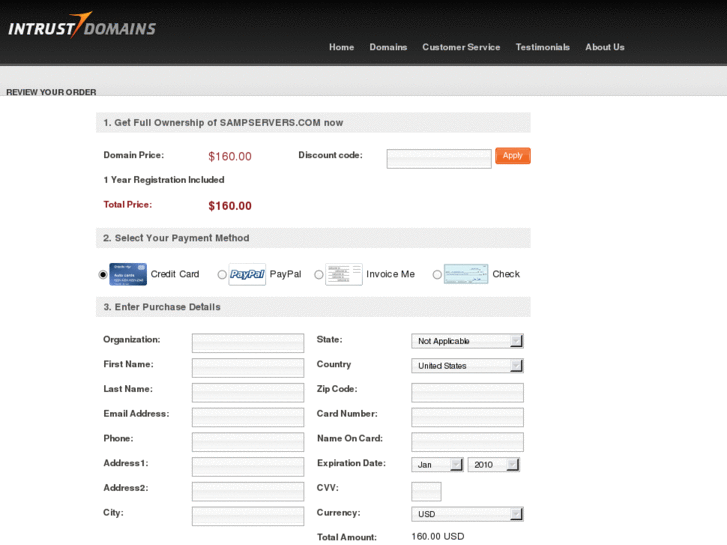This screenshot has height=545, width=727.
Task: Click the check image icon
Action: tap(466, 274)
